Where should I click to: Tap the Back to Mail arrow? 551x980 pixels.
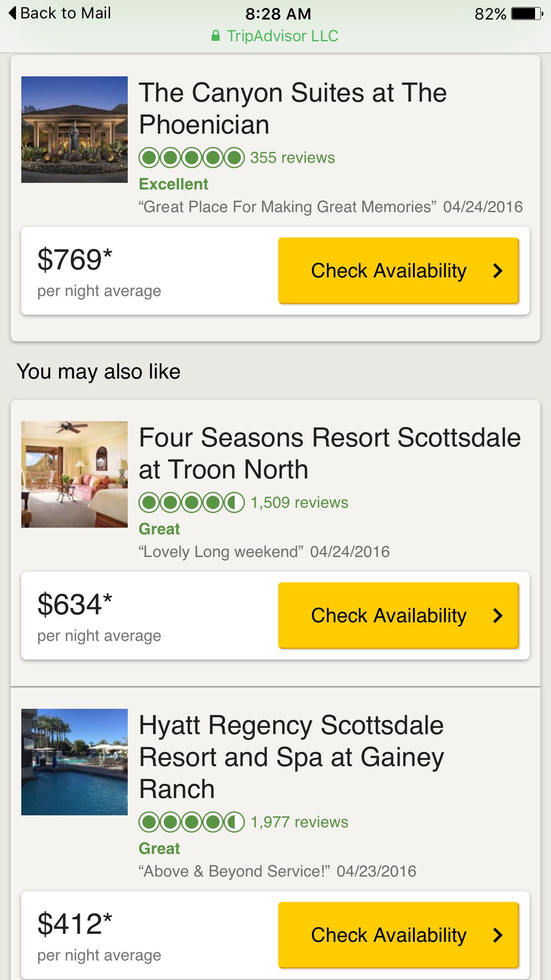13,13
